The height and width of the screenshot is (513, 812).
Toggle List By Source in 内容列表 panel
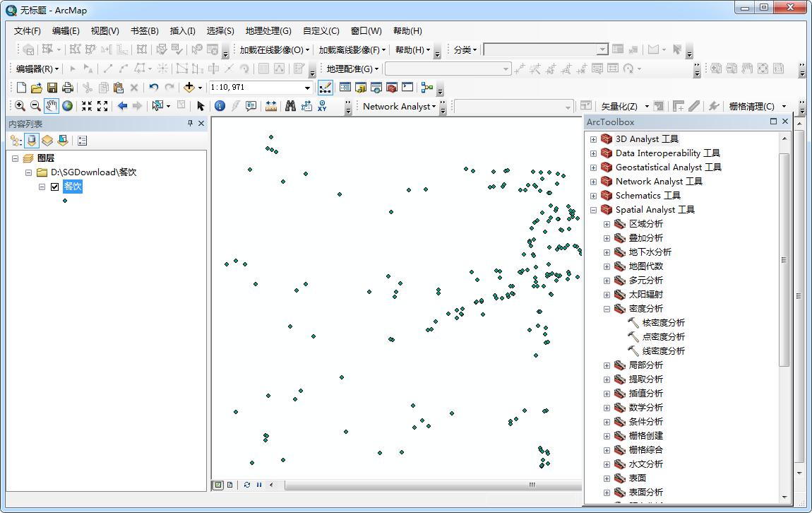coord(31,140)
